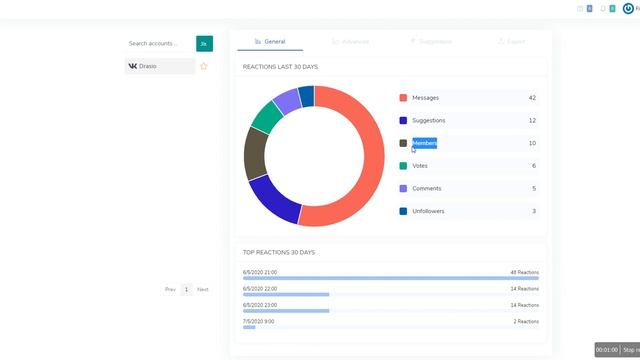Image resolution: width=640 pixels, height=360 pixels.
Task: Click the faded calendar icon at top
Action: coord(580,9)
